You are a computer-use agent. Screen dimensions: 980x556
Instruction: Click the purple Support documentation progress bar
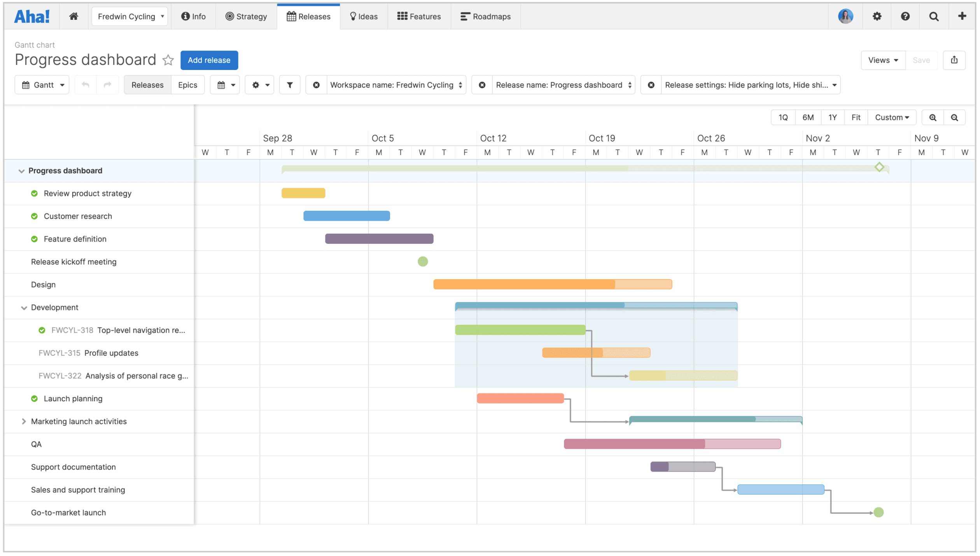[683, 467]
